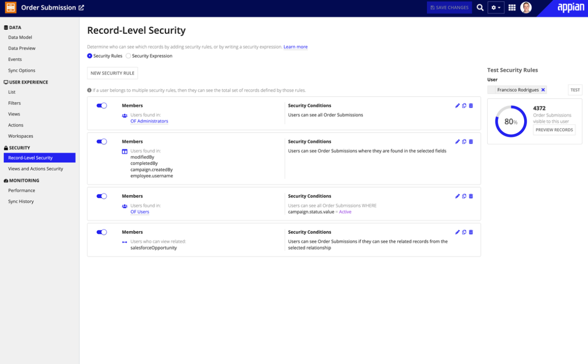This screenshot has height=364, width=588.
Task: Open the user profile avatar menu
Action: (x=526, y=7)
